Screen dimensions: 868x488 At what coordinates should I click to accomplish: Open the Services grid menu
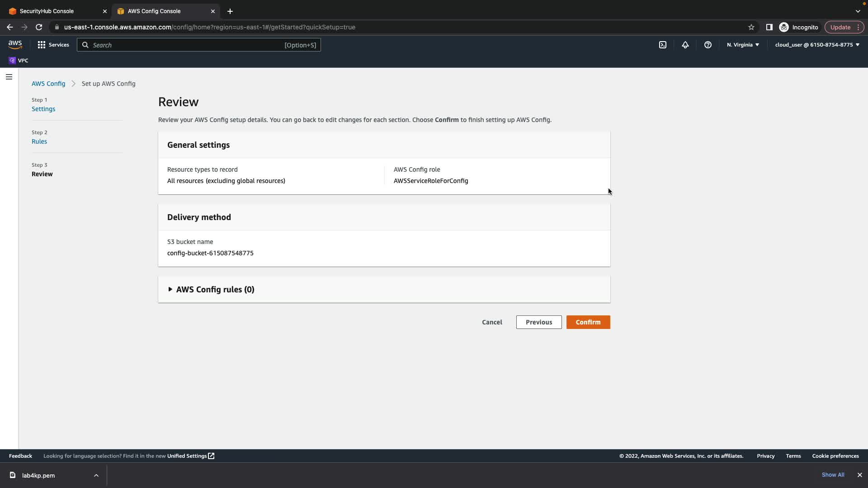(x=53, y=45)
